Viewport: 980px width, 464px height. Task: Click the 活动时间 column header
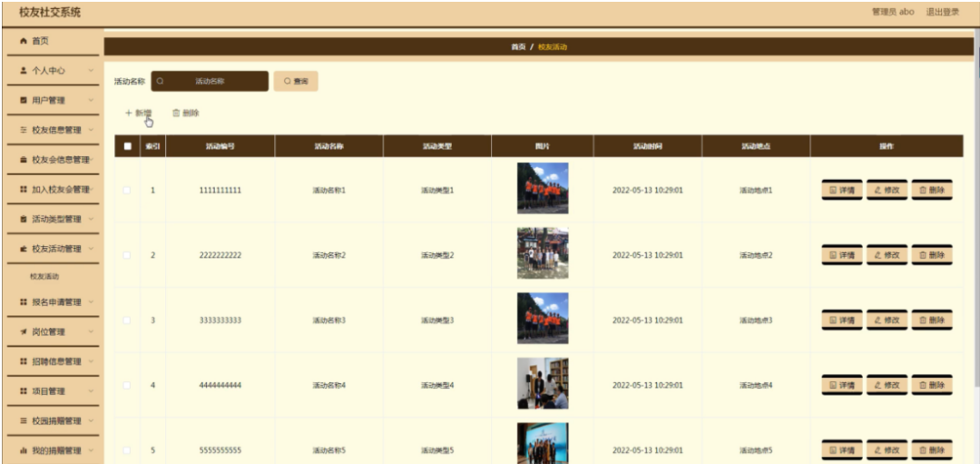648,146
